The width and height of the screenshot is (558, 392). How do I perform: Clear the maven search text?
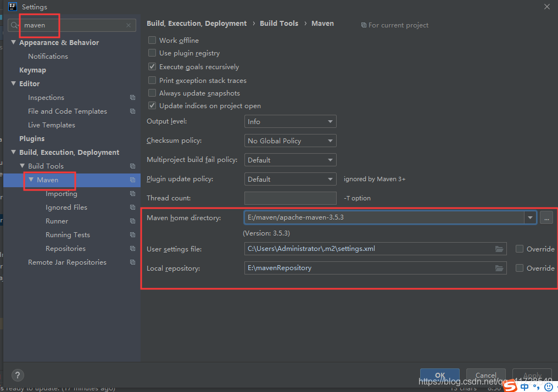coord(129,25)
